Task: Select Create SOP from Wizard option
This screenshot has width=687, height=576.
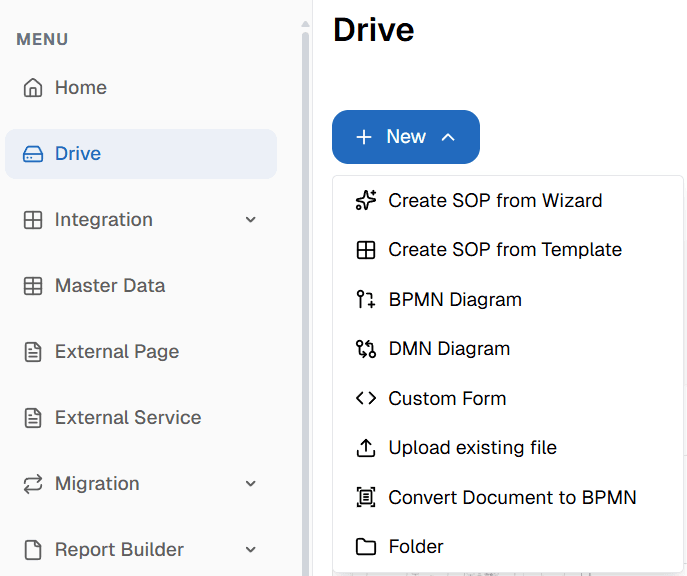Action: 495,201
